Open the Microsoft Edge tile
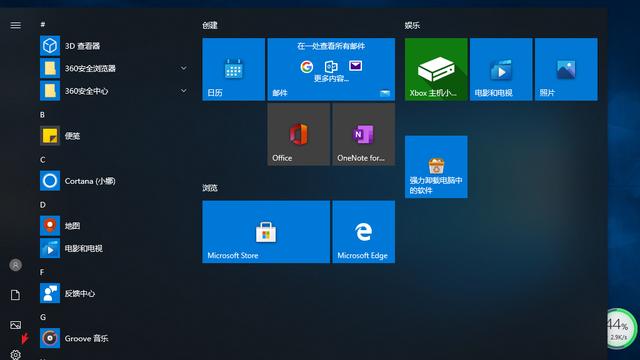The width and height of the screenshot is (640, 360). coord(364,232)
